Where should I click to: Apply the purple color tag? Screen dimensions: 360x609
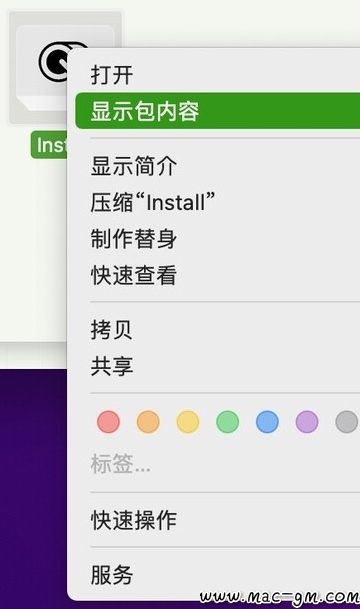tap(307, 422)
